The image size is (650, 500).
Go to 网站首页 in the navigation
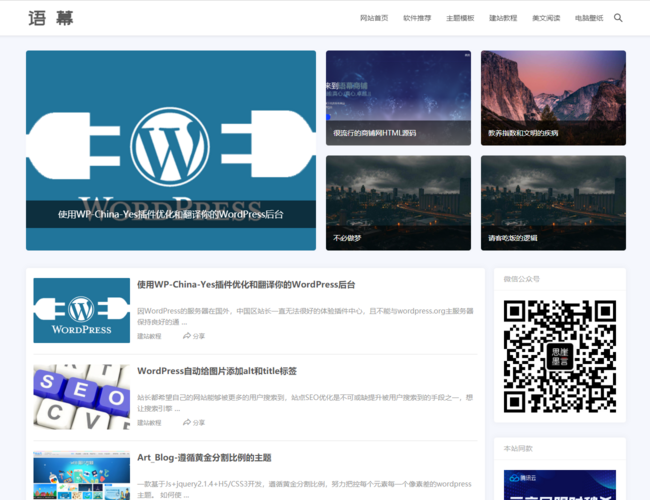pos(374,18)
